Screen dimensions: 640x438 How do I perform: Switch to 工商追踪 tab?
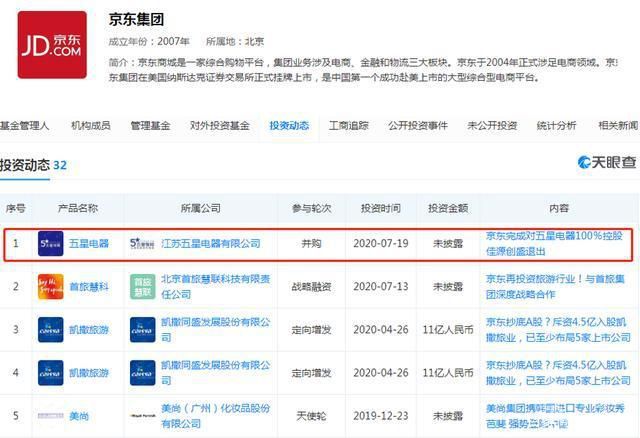click(349, 126)
